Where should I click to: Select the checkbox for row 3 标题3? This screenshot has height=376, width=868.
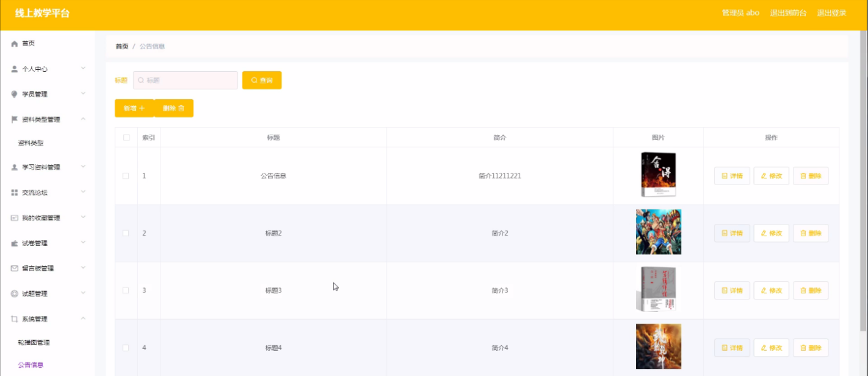pos(126,291)
